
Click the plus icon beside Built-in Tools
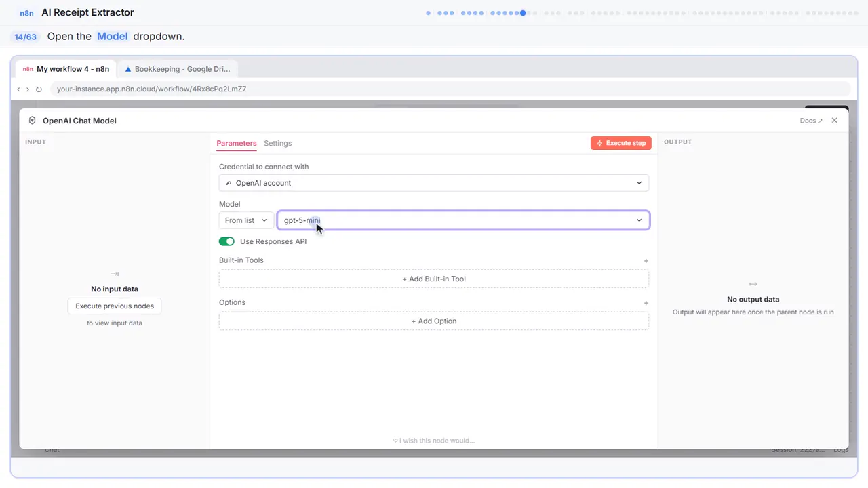646,261
